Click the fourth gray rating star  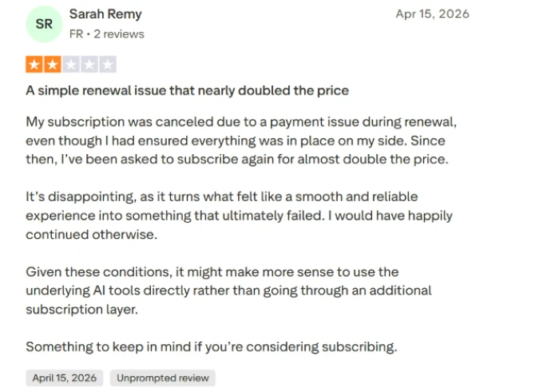coord(89,65)
